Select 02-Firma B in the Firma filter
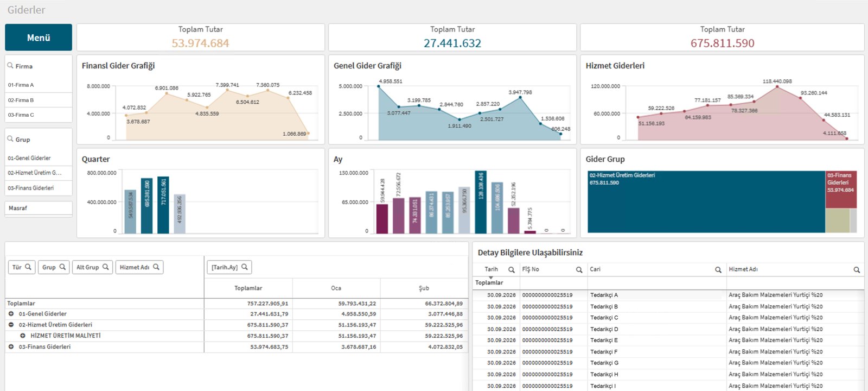 coord(39,100)
